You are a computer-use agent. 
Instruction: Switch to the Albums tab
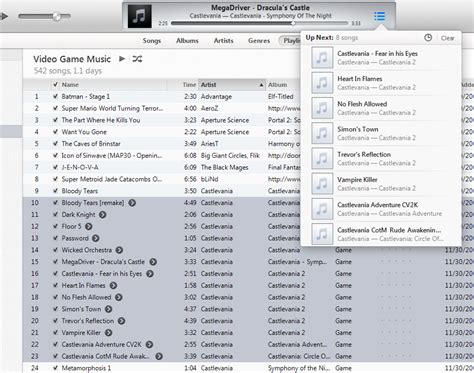(x=187, y=41)
